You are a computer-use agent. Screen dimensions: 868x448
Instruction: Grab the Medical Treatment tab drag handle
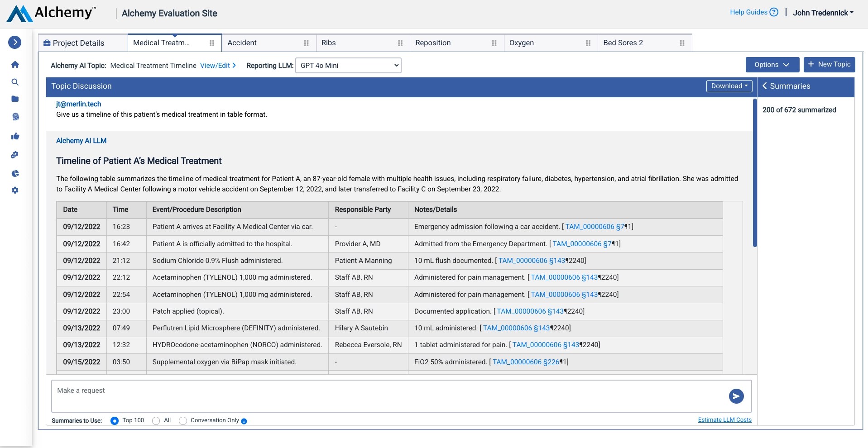click(x=212, y=43)
